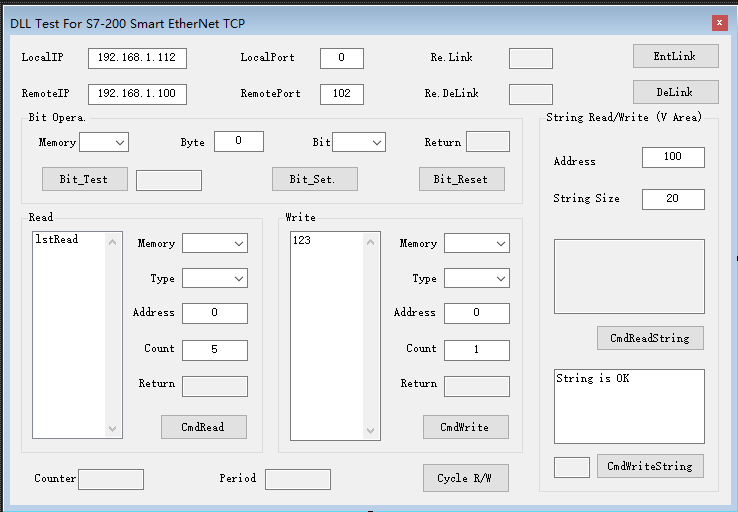
Task: Click the CmdWrite button
Action: [465, 427]
